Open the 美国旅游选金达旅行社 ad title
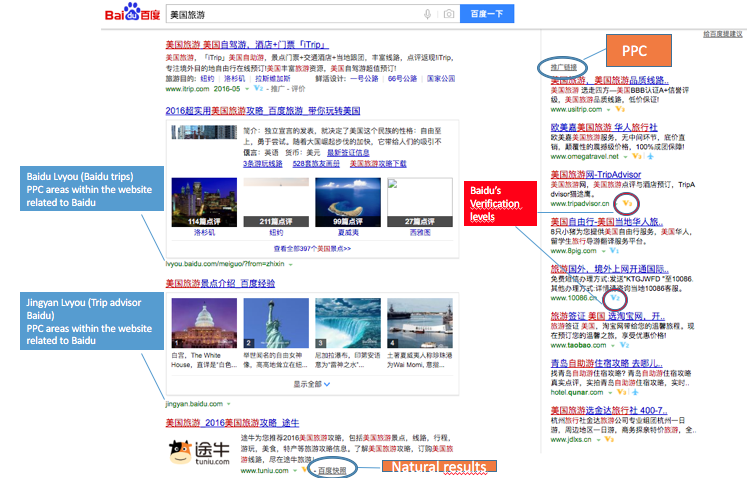This screenshot has width=750, height=478. (608, 411)
